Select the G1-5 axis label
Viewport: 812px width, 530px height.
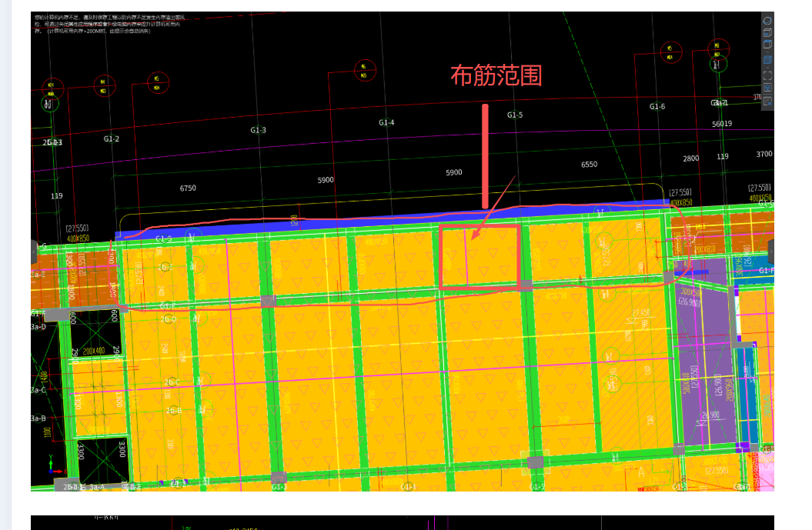[x=515, y=115]
